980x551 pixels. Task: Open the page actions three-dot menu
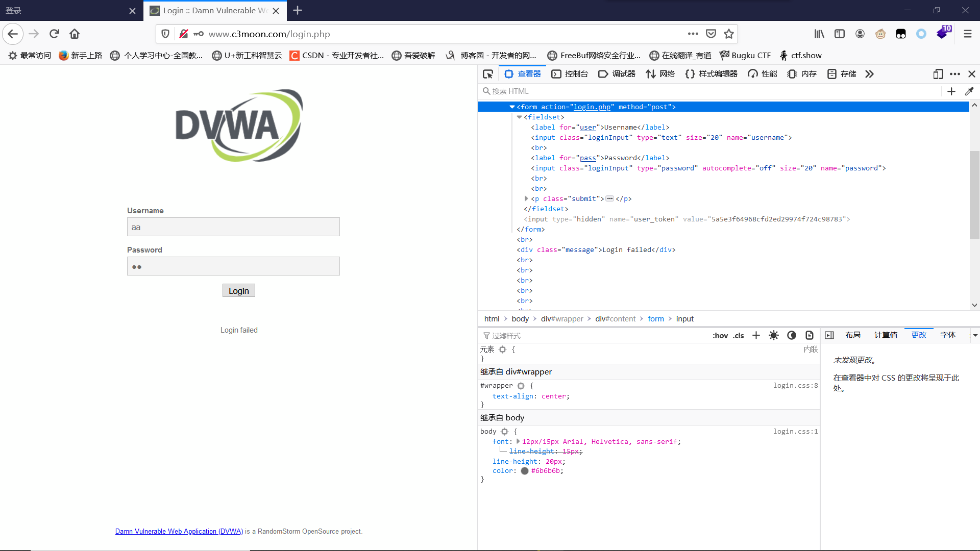[x=693, y=34]
